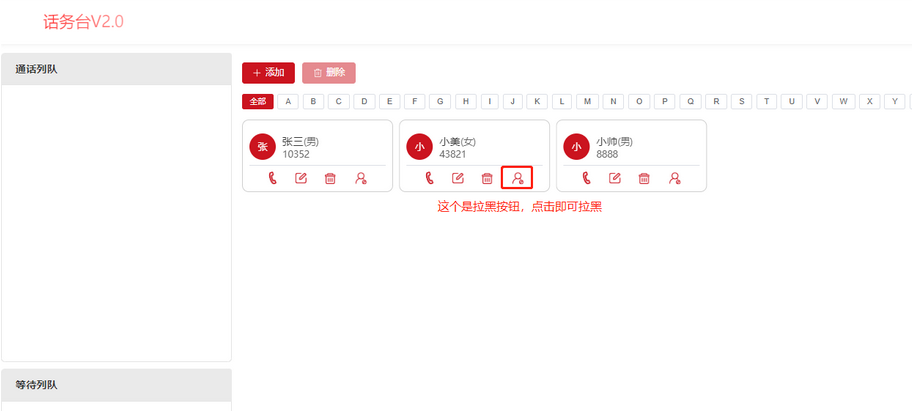Filter contacts by letter X

(869, 101)
